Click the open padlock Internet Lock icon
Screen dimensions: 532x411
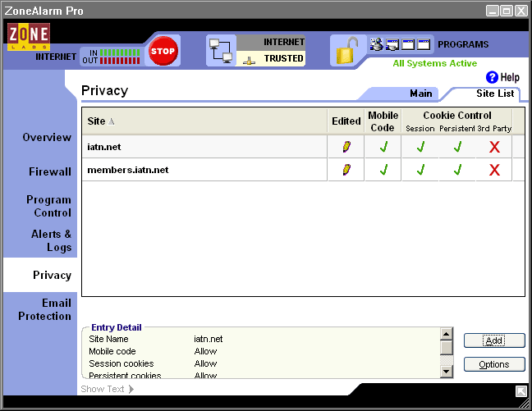[x=347, y=51]
